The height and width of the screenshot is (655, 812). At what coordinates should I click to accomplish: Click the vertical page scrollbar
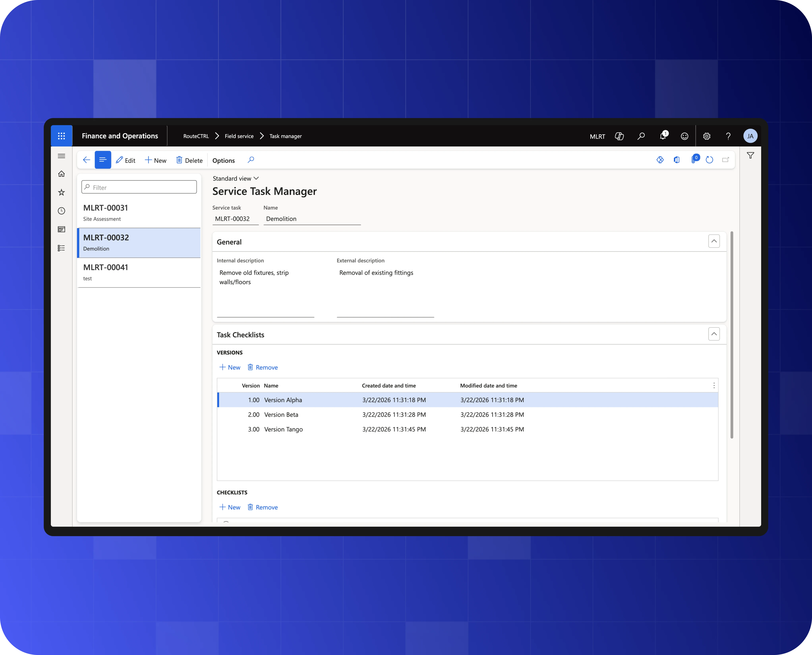(x=732, y=335)
